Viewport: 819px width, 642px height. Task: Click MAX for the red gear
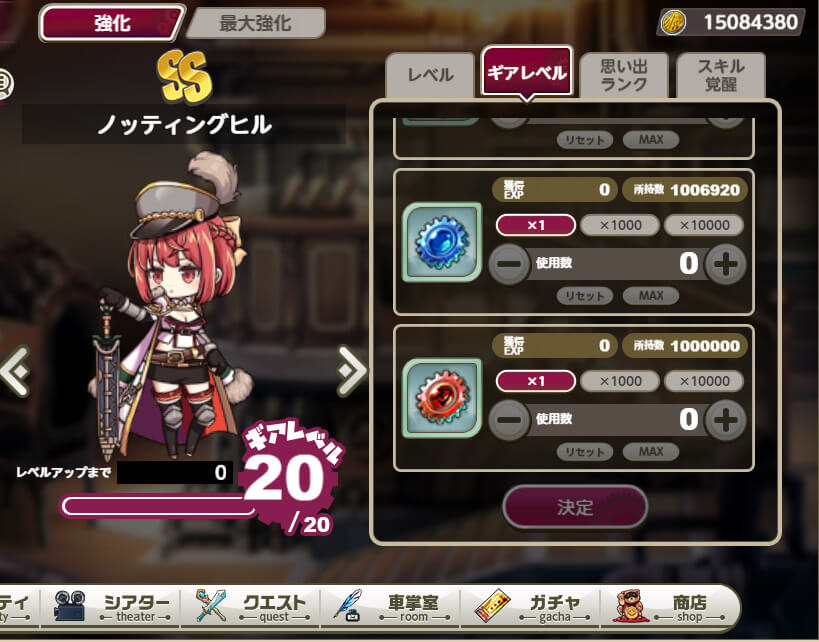[x=651, y=451]
